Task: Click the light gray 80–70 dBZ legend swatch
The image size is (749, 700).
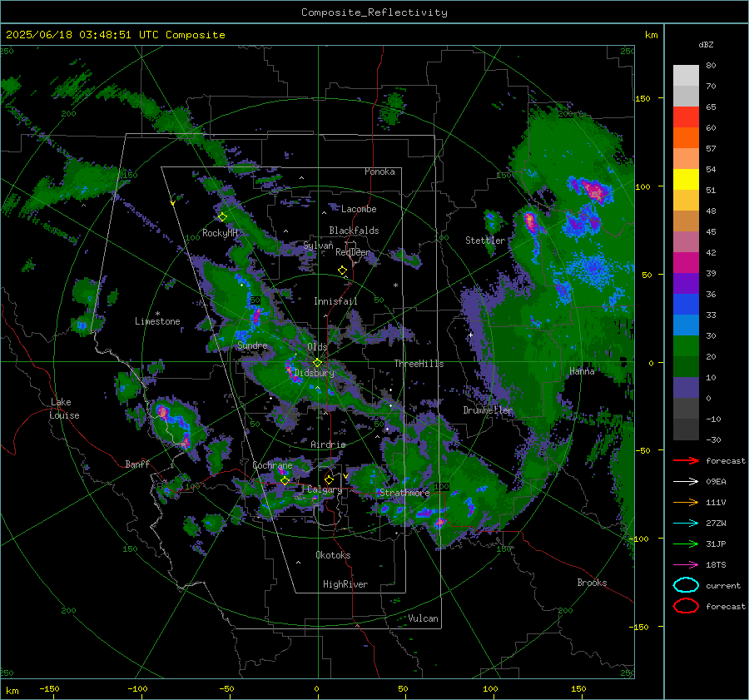Action: point(686,76)
